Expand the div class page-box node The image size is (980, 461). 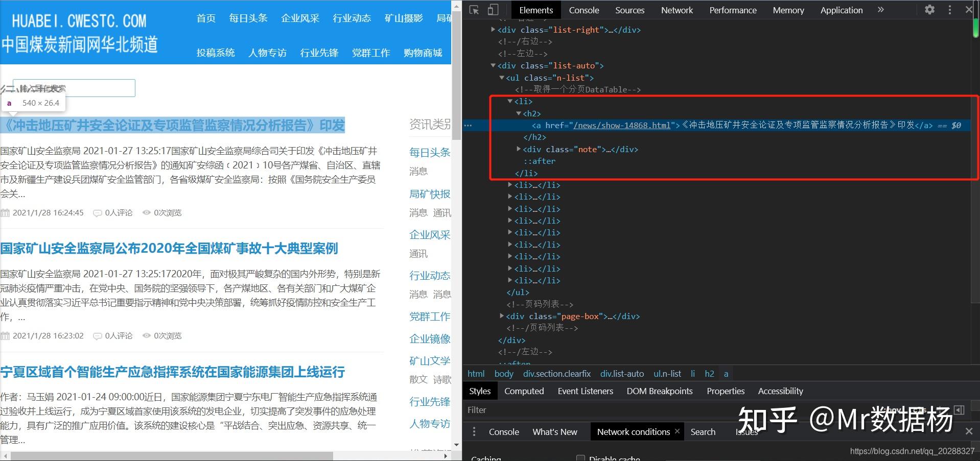pyautogui.click(x=502, y=316)
